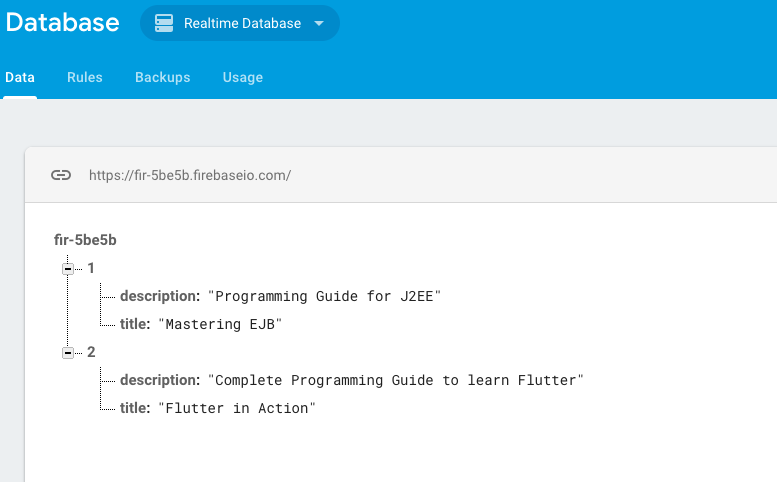Open the Realtime Database dropdown arrow
The width and height of the screenshot is (777, 482).
(x=319, y=23)
